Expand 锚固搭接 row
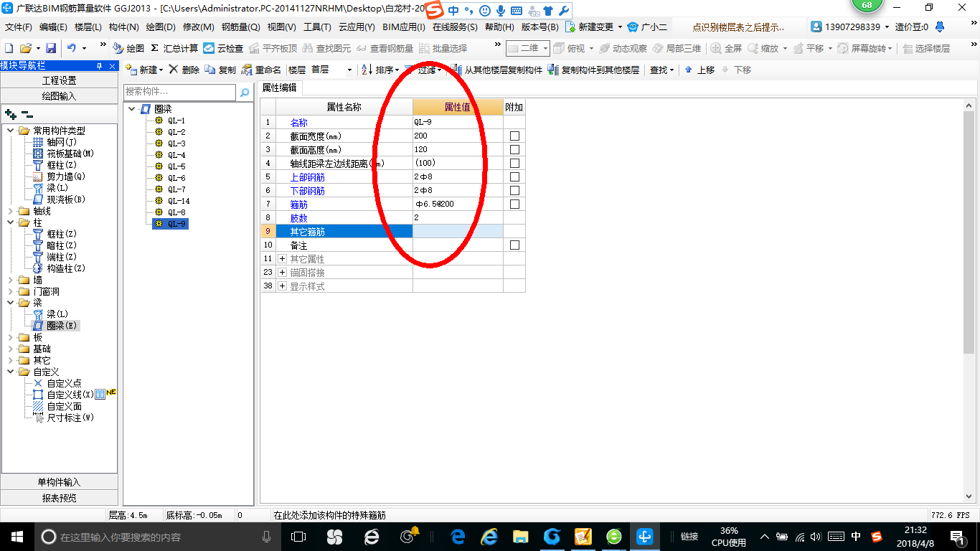 (283, 273)
